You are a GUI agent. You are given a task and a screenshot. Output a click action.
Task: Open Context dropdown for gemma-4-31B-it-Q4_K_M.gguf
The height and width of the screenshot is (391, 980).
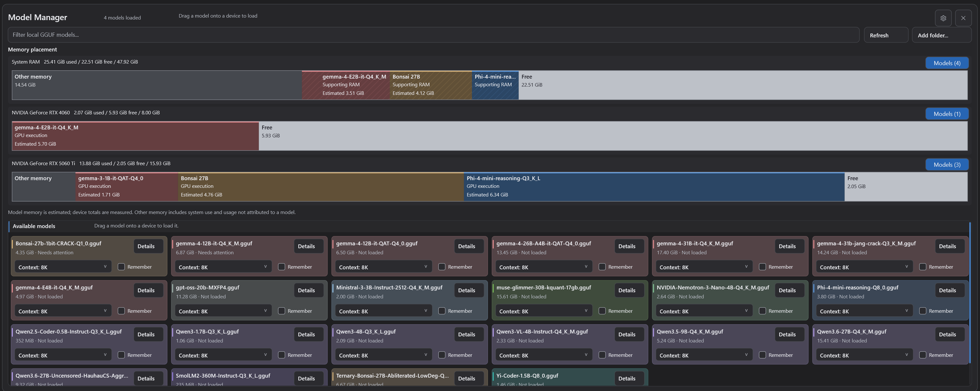(704, 267)
